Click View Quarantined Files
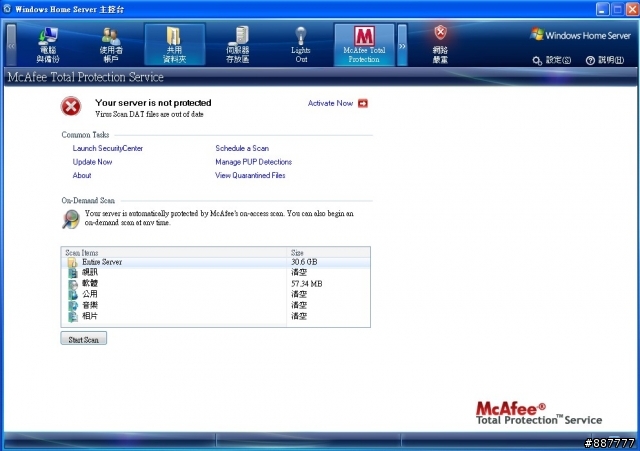 250,175
